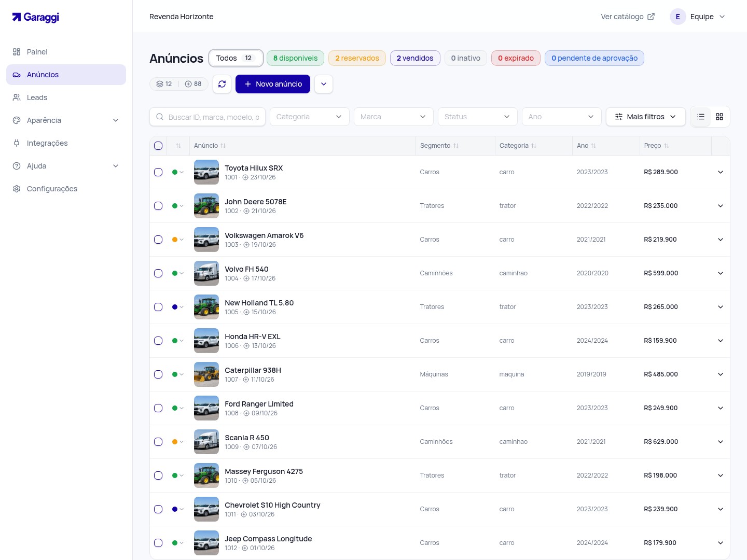Sort by the Ano column arrows
The image size is (747, 560).
[x=593, y=146]
